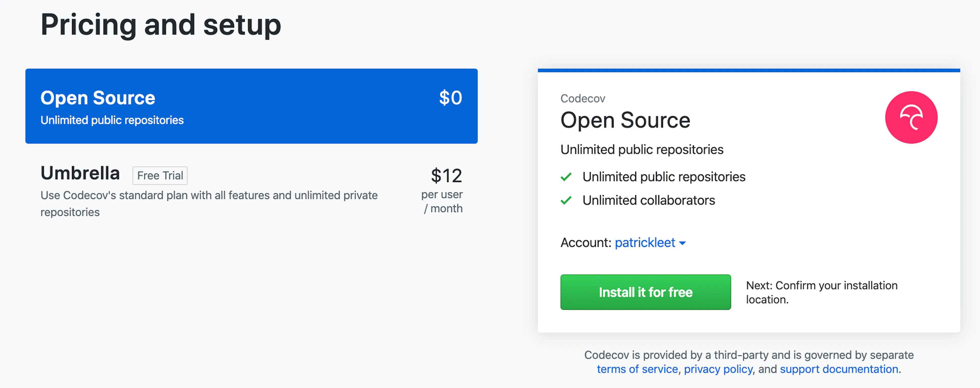Select the Open Source $0 plan
980x388 pixels.
point(251,106)
